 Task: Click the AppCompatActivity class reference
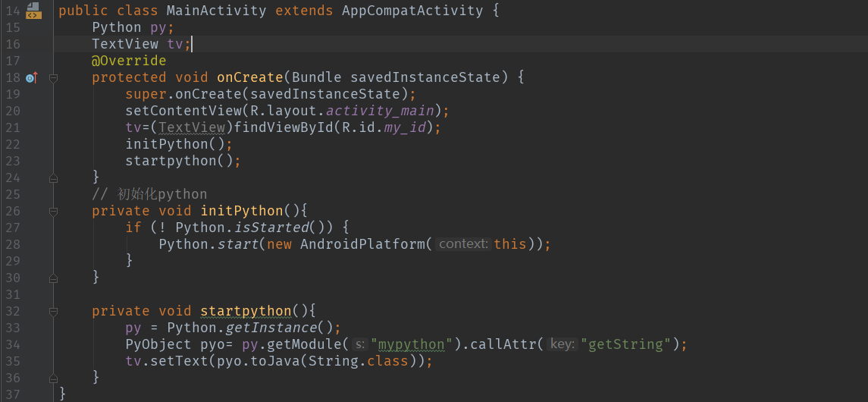pyautogui.click(x=412, y=11)
